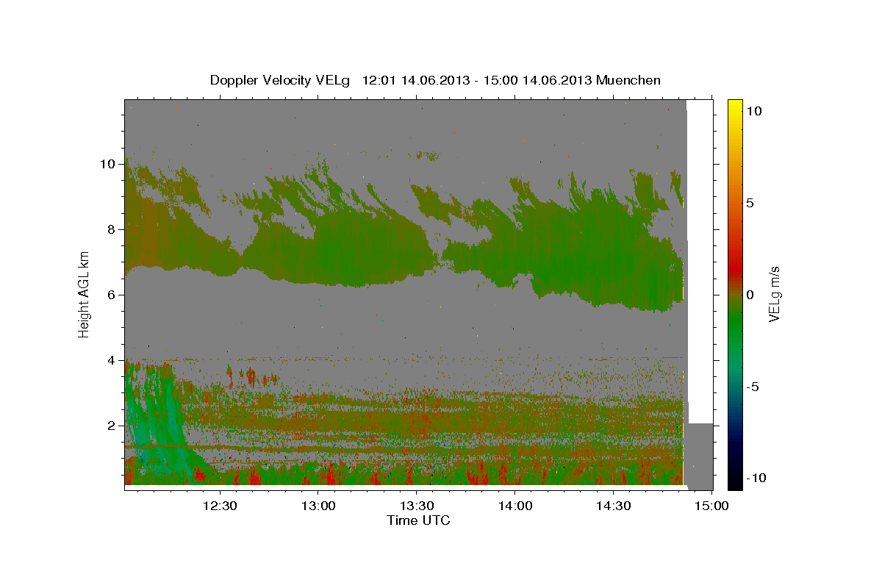Click the end date '15:00 14.06.2013' in title
The width and height of the screenshot is (882, 588).
pos(537,80)
